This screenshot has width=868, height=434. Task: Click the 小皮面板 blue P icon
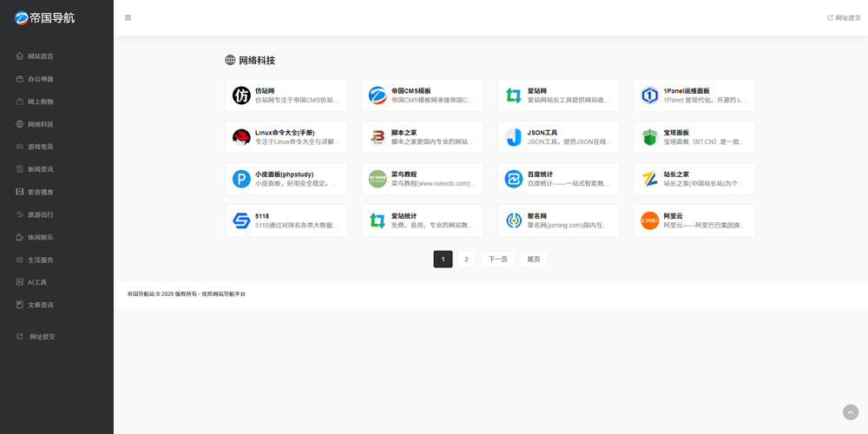point(241,179)
